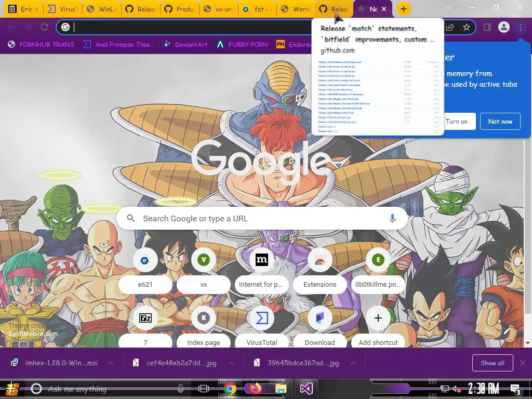Open the action center notifications
This screenshot has height=399, width=532.
515,389
